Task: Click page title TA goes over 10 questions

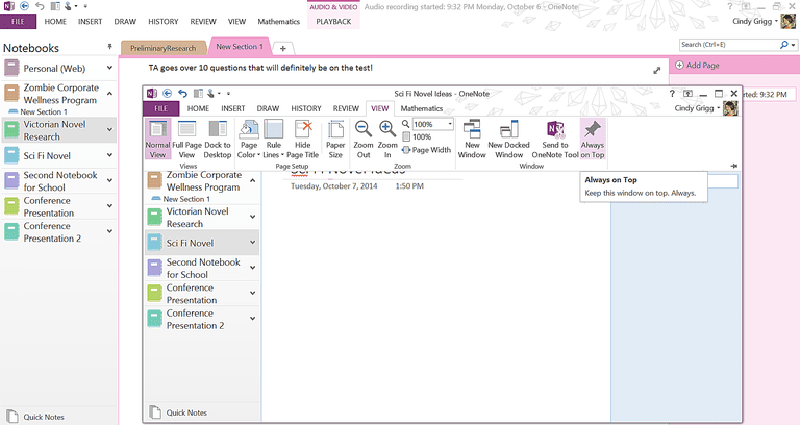Action: (261, 68)
